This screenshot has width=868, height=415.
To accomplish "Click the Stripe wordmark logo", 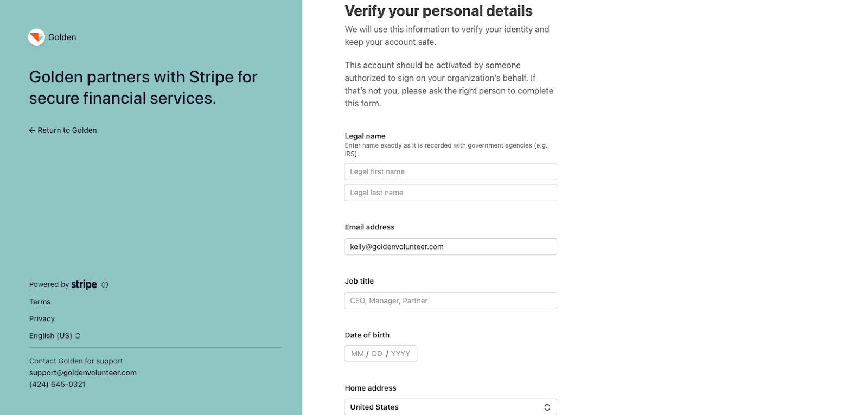I will click(84, 284).
